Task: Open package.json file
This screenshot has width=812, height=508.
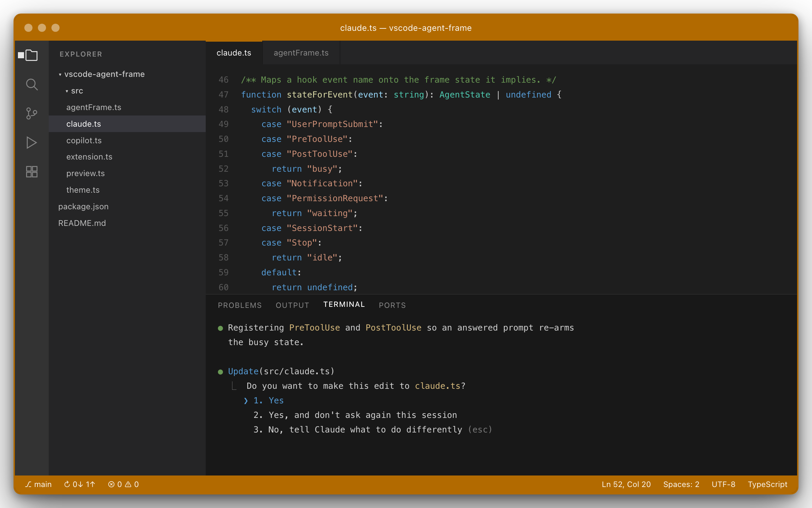Action: click(127, 207)
